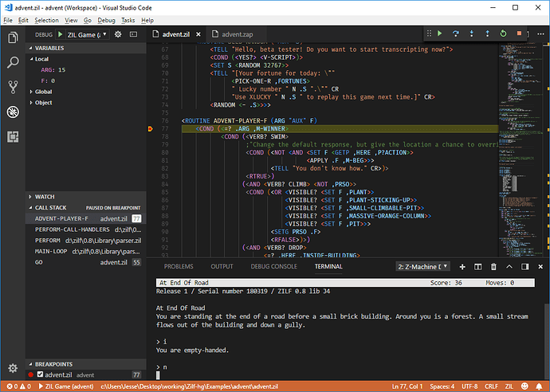Select the TERMINAL panel tab

(x=328, y=266)
